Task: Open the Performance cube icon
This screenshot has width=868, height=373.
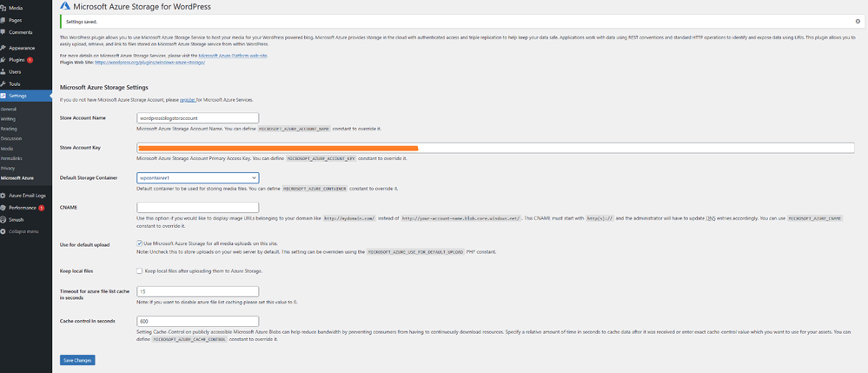Action: tap(3, 208)
